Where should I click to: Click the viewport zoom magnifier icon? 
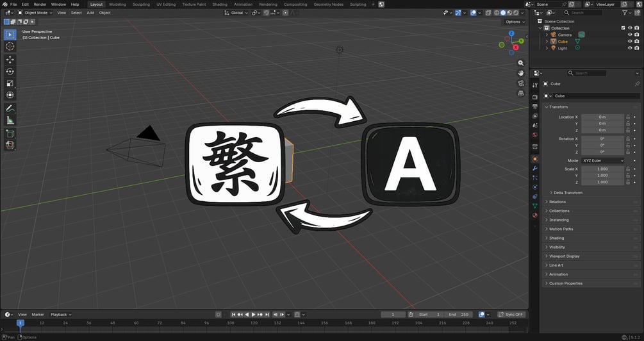tap(521, 63)
